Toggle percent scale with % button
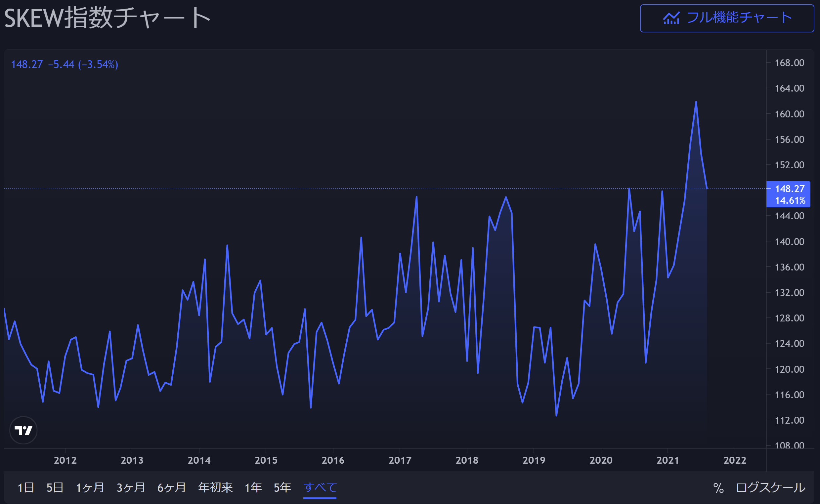The height and width of the screenshot is (504, 820). pos(718,488)
